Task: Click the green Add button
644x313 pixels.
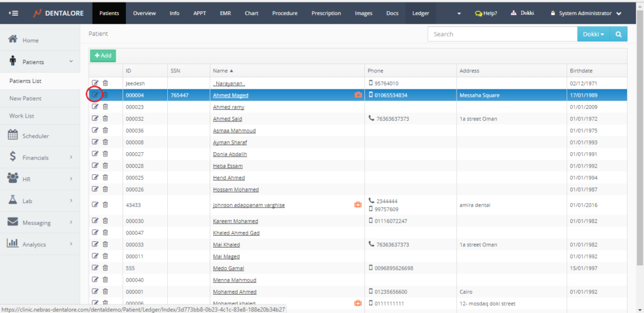Action: pyautogui.click(x=103, y=55)
